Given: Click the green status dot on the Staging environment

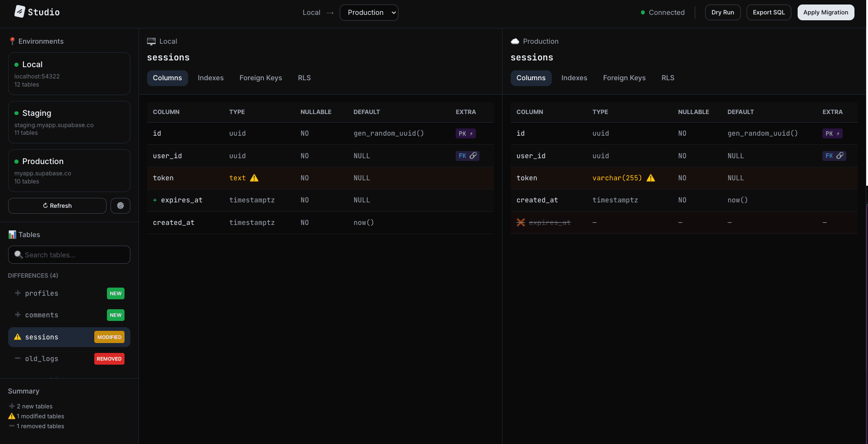Looking at the screenshot, I should click(16, 114).
